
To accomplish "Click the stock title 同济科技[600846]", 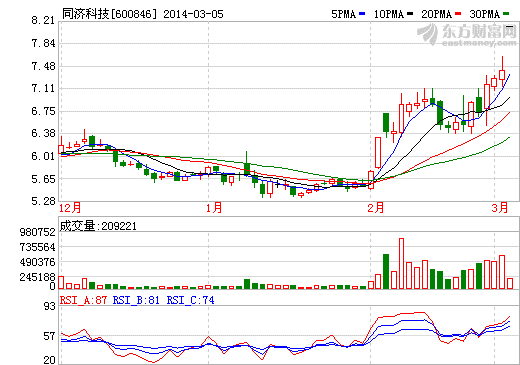I will click(109, 14).
